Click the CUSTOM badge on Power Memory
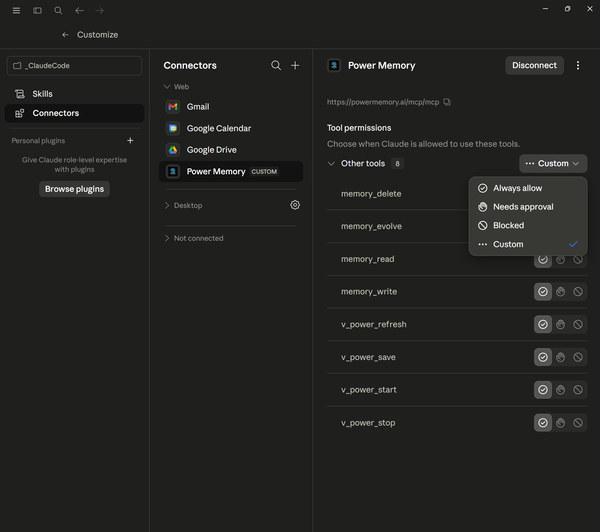The height and width of the screenshot is (532, 600). (x=264, y=171)
